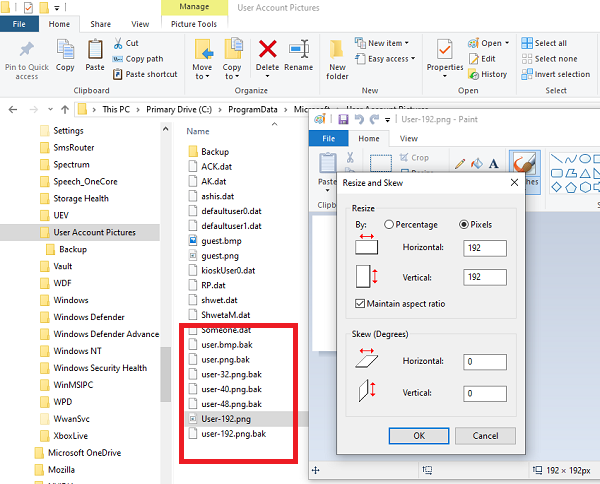
Task: Open the New item dropdown
Action: (x=406, y=43)
